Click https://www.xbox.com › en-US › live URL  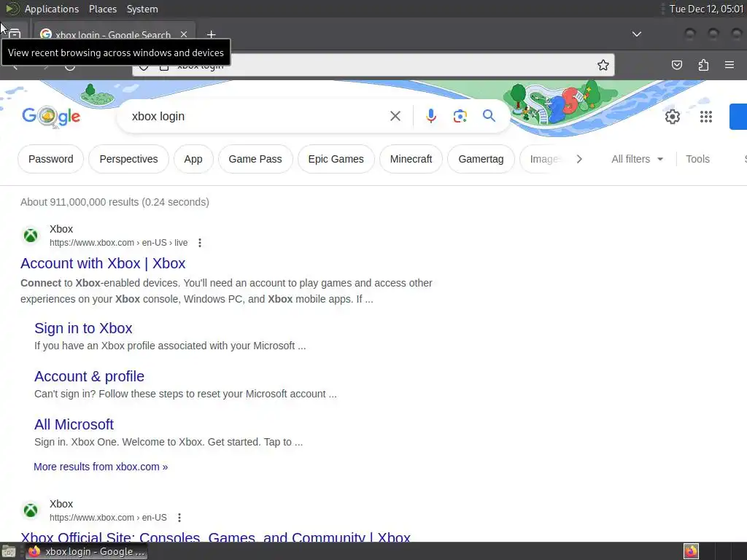click(119, 243)
